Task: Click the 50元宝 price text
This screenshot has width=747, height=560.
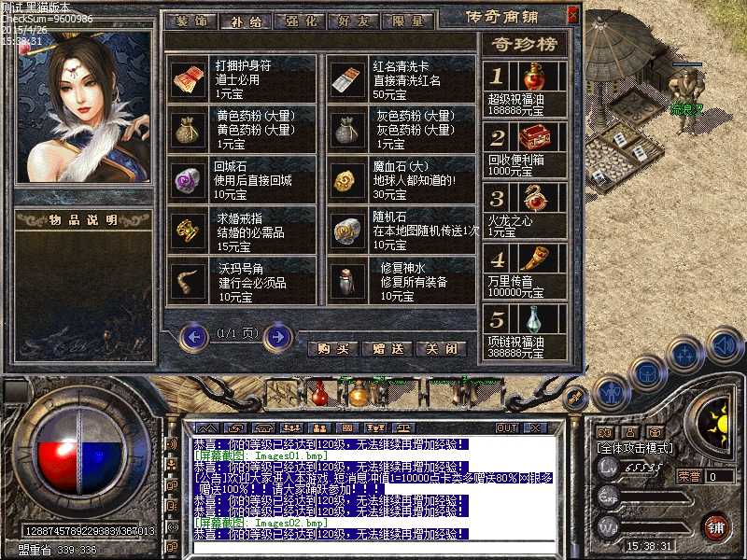Action: click(x=389, y=95)
